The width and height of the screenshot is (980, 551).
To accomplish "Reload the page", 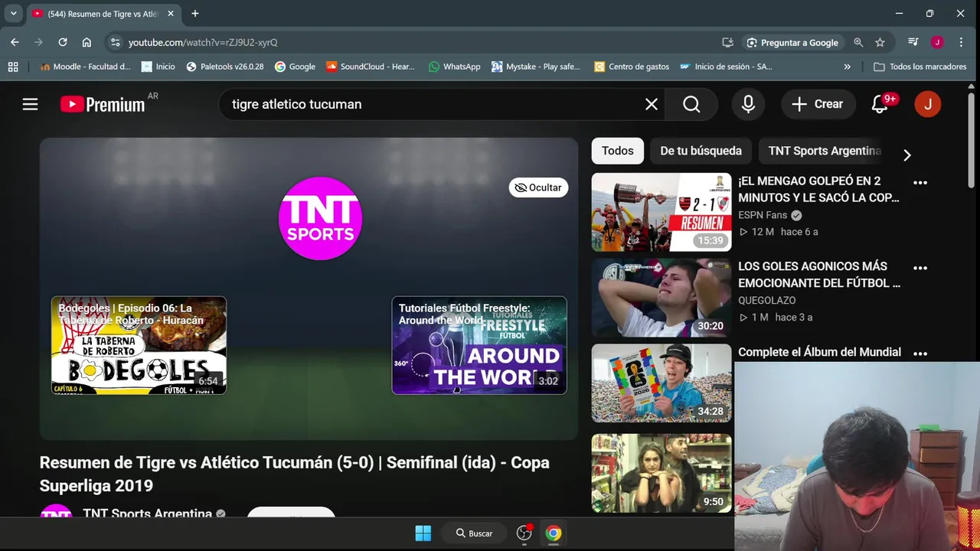I will [x=63, y=42].
